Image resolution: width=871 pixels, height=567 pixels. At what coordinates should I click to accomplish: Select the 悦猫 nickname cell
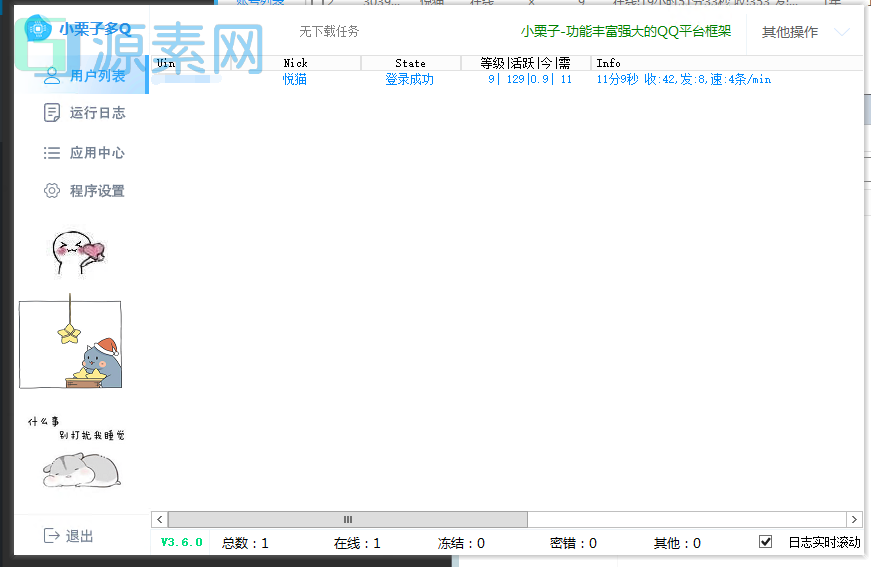(x=295, y=79)
